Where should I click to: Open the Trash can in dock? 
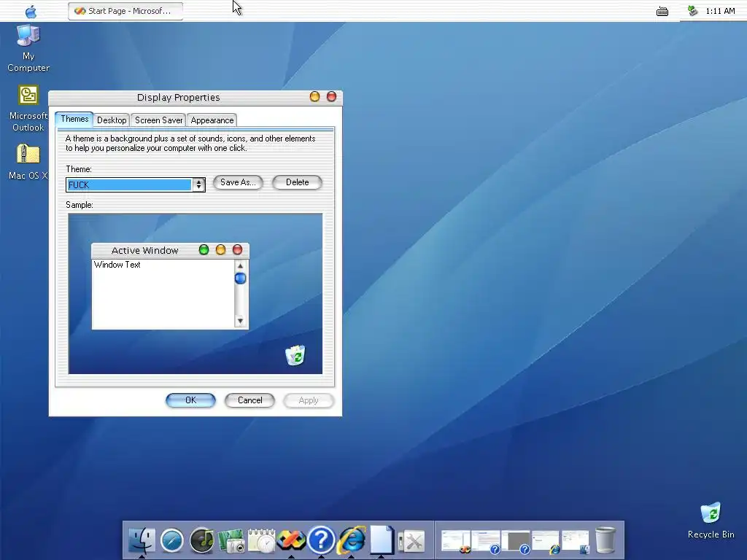click(605, 540)
